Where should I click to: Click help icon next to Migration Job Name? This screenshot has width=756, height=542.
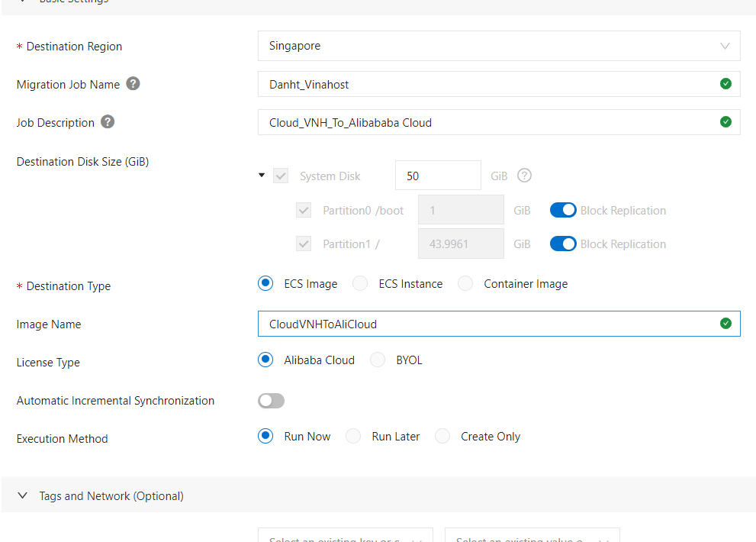(x=133, y=84)
